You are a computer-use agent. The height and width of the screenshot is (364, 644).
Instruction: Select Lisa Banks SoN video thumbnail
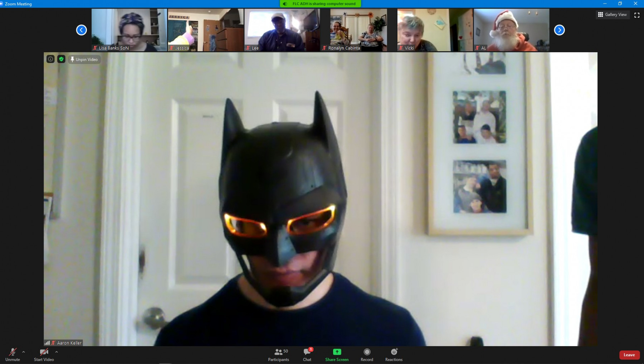[129, 30]
